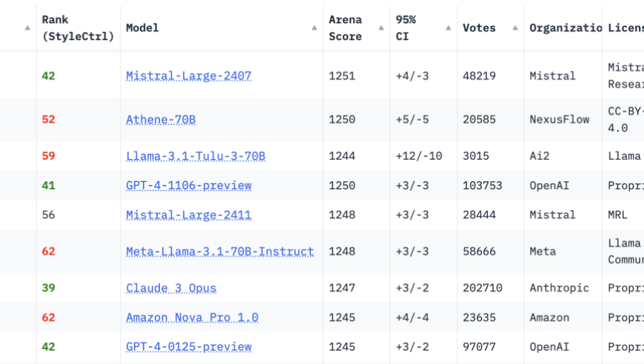Visit the Claude 3 Opus link
The height and width of the screenshot is (364, 644).
171,289
